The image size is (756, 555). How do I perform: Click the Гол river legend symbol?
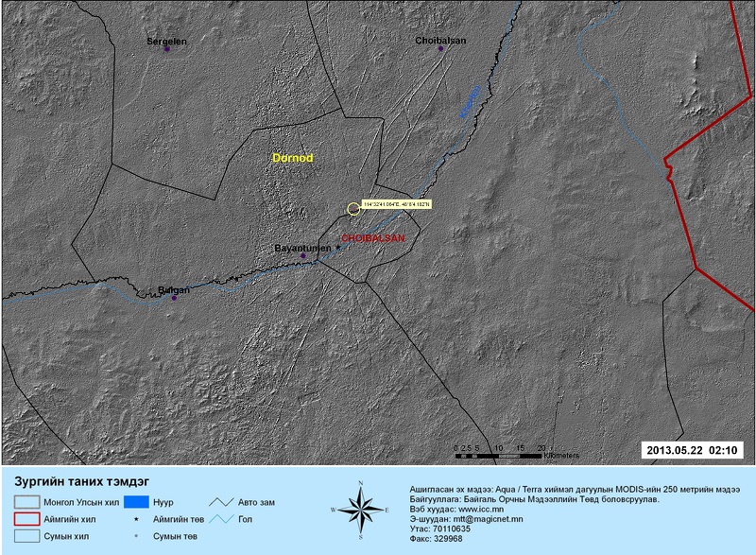click(x=223, y=519)
